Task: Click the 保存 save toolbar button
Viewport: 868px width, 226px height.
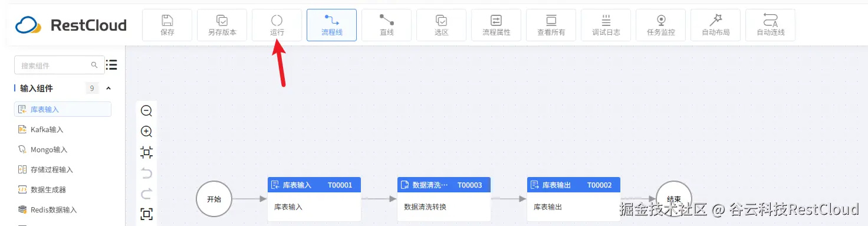Action: tap(167, 25)
